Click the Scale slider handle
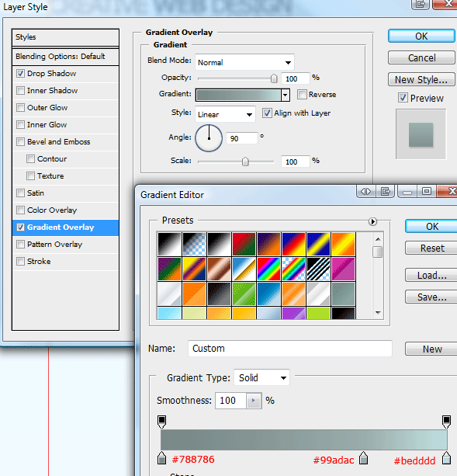457x476 pixels. coord(245,162)
